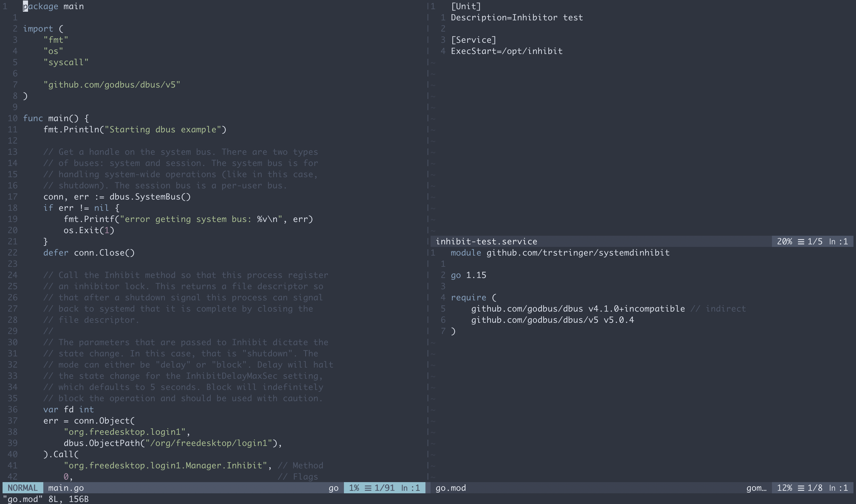Click the 'ln :1' column indicator for main.go
The width and height of the screenshot is (856, 504).
tap(410, 488)
